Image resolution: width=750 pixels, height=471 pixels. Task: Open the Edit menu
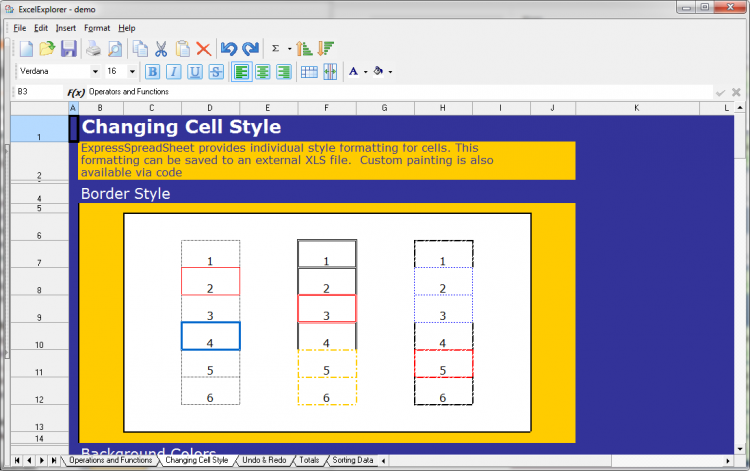(41, 28)
